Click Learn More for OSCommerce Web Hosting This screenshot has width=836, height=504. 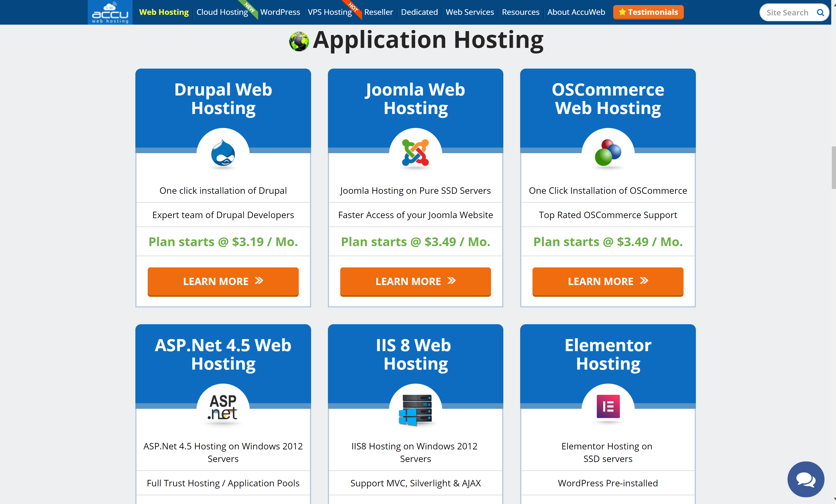pos(608,281)
